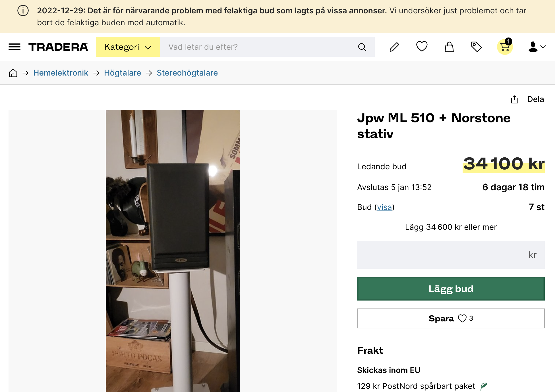This screenshot has width=555, height=392.
Task: Open the user account dropdown
Action: (x=537, y=47)
